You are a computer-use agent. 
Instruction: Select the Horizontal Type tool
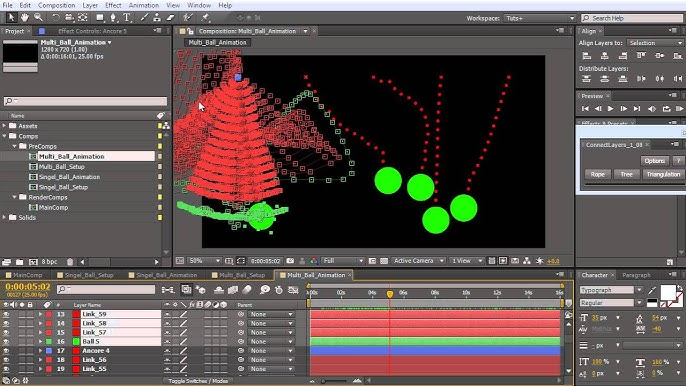click(x=127, y=18)
